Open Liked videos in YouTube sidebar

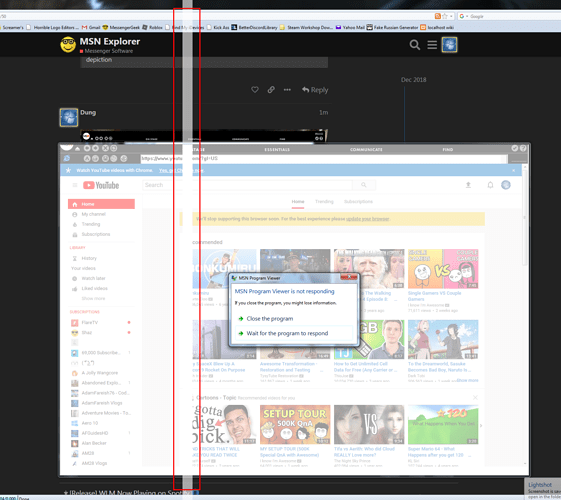click(x=94, y=288)
